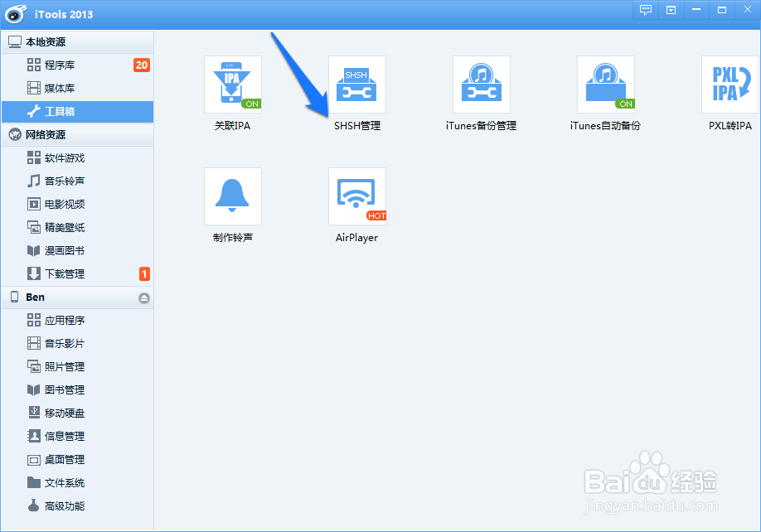Open 图书管理 under Ben device
Screen dimensions: 761x532
pyautogui.click(x=78, y=390)
